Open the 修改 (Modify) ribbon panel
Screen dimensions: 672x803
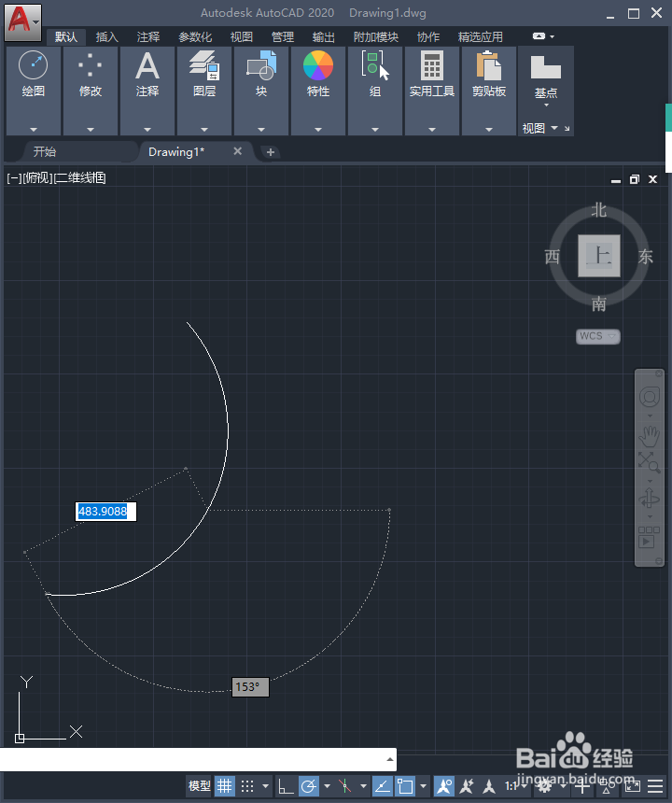click(91, 91)
